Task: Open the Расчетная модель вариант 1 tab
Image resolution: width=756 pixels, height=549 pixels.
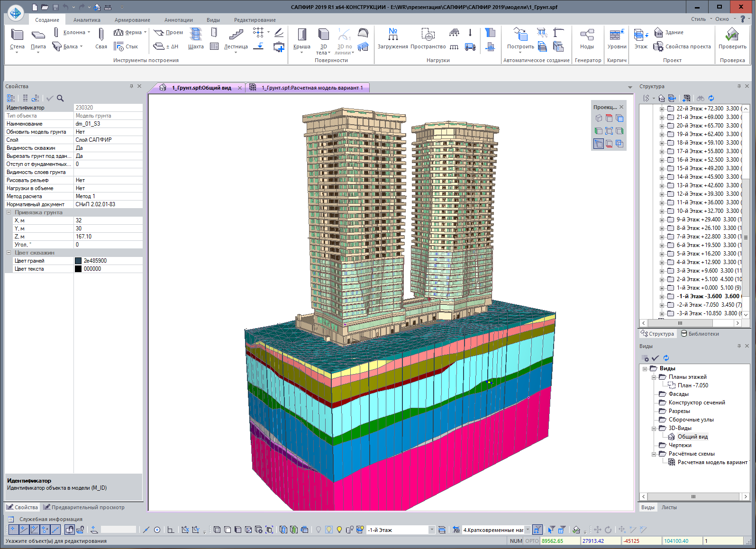Action: pyautogui.click(x=311, y=88)
